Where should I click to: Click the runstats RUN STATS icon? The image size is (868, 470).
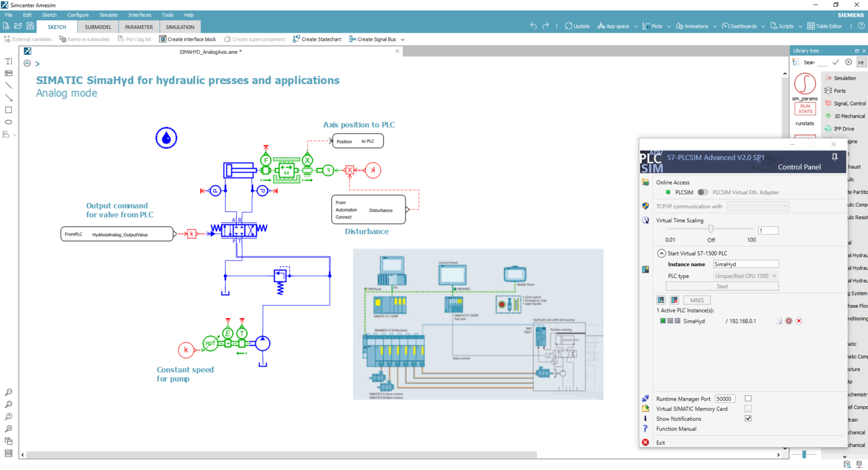click(x=805, y=109)
